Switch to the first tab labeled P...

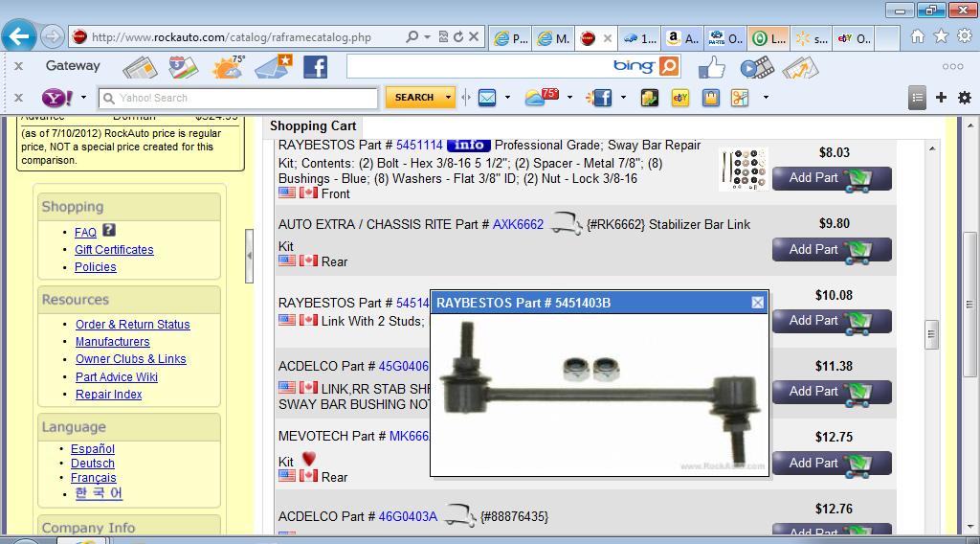(x=511, y=38)
